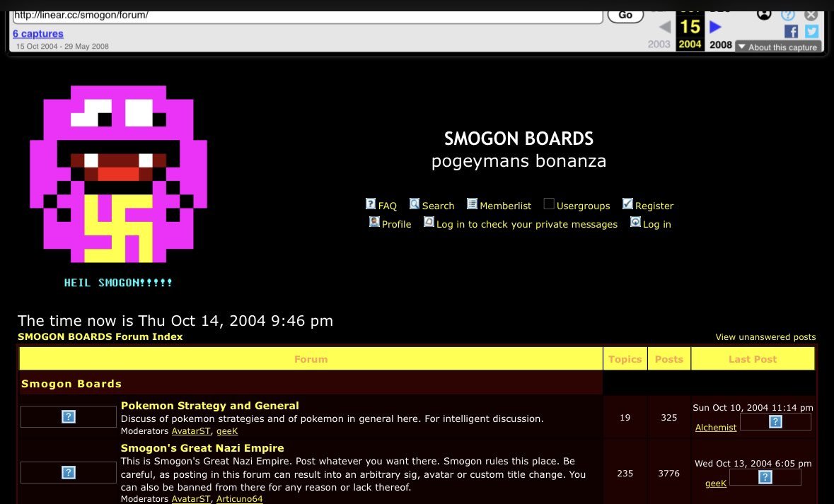The height and width of the screenshot is (504, 834).
Task: Click the time now Thu Oct 14 text
Action: pos(175,321)
